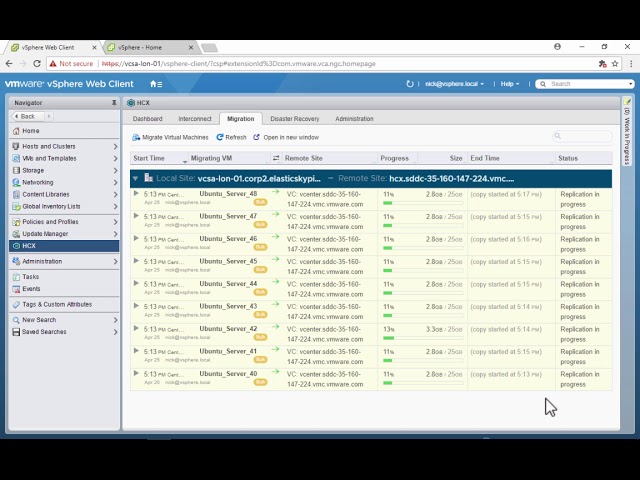Pin the Navigator panel with pushpin icon

(x=114, y=103)
